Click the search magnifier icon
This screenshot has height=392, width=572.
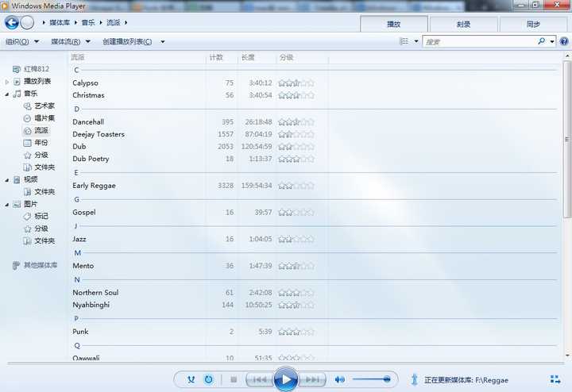click(542, 41)
